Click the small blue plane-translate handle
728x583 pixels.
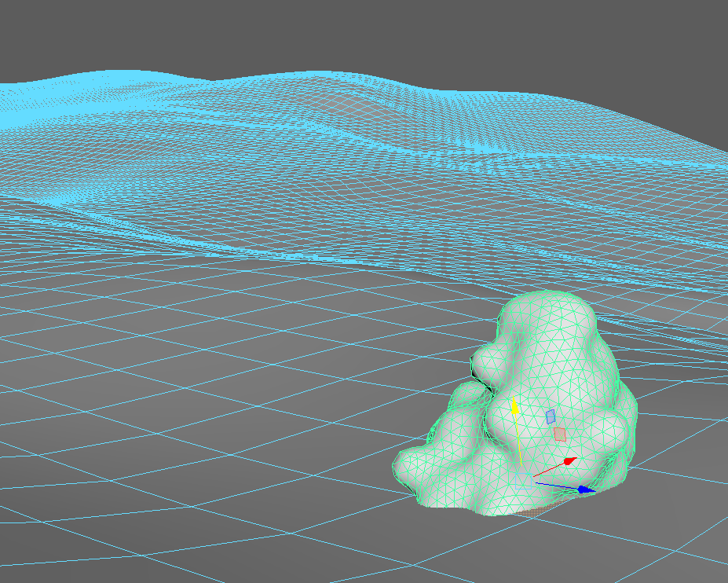tap(550, 416)
